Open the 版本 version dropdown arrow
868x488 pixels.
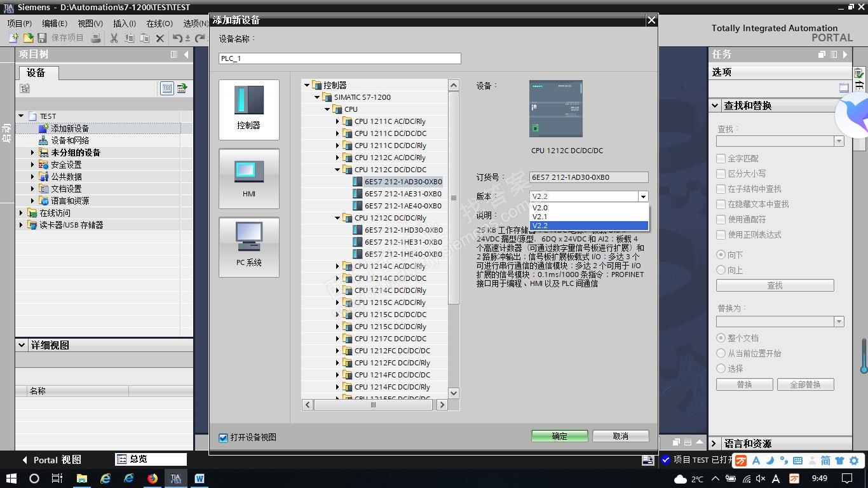(643, 197)
